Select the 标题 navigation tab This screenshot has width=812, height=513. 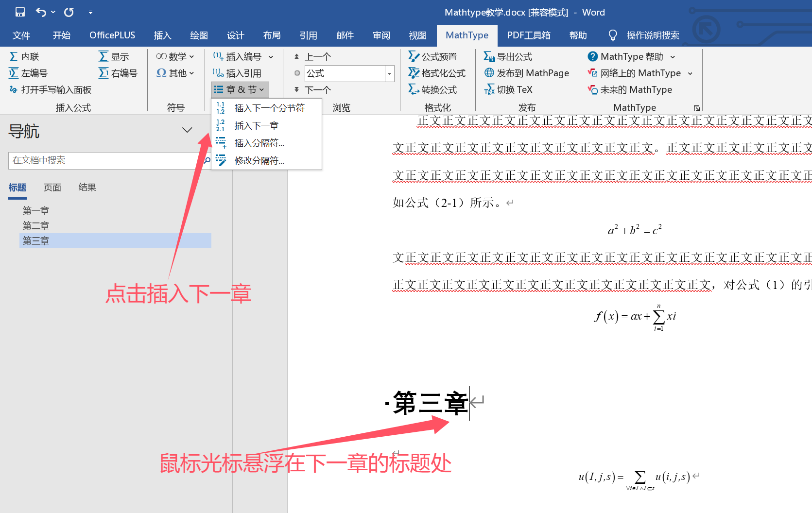click(x=17, y=188)
